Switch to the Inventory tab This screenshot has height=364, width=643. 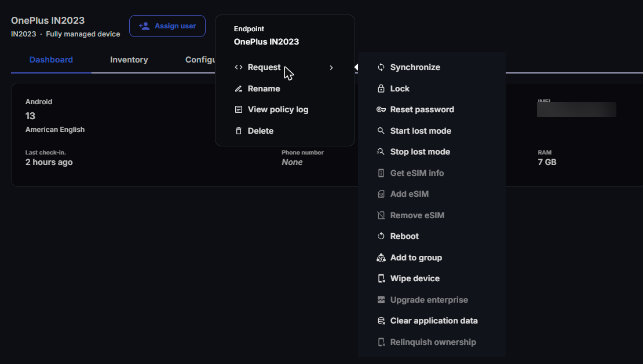tap(129, 60)
